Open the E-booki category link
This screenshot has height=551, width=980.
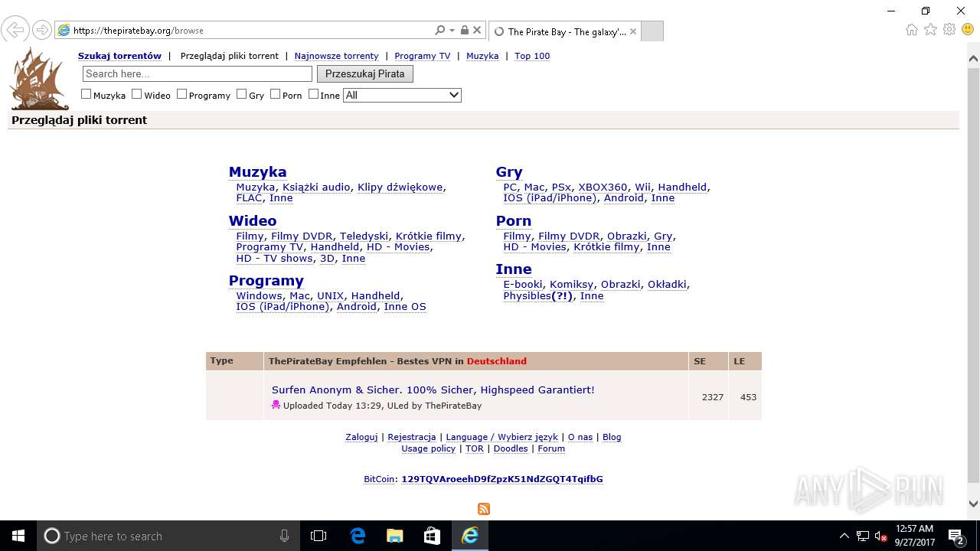click(523, 284)
